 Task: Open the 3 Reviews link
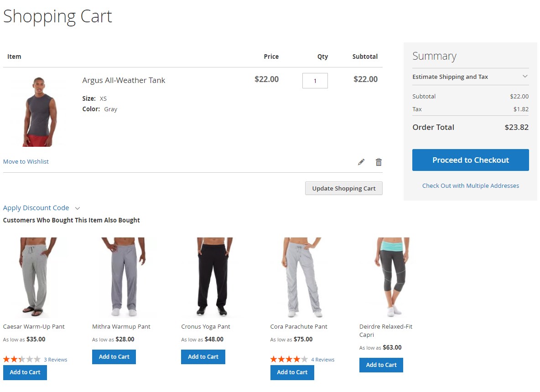(x=56, y=360)
